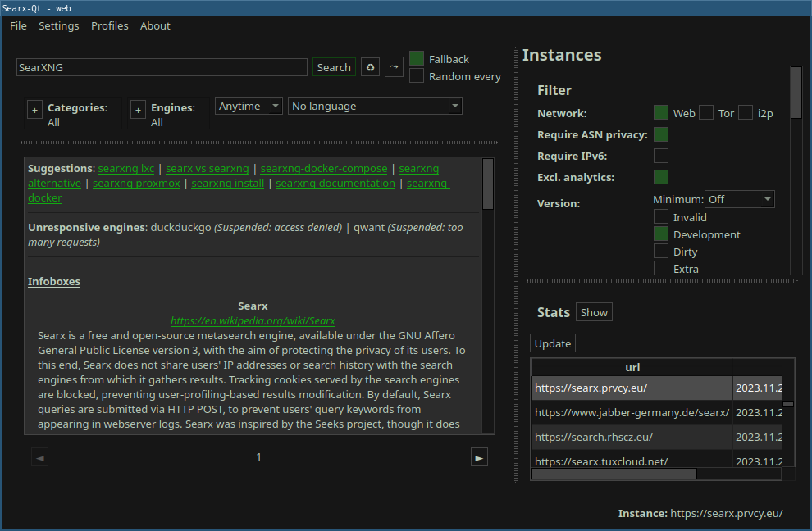Viewport: 812px width, 531px height.
Task: Disable the Fallback checkbox
Action: pos(415,58)
